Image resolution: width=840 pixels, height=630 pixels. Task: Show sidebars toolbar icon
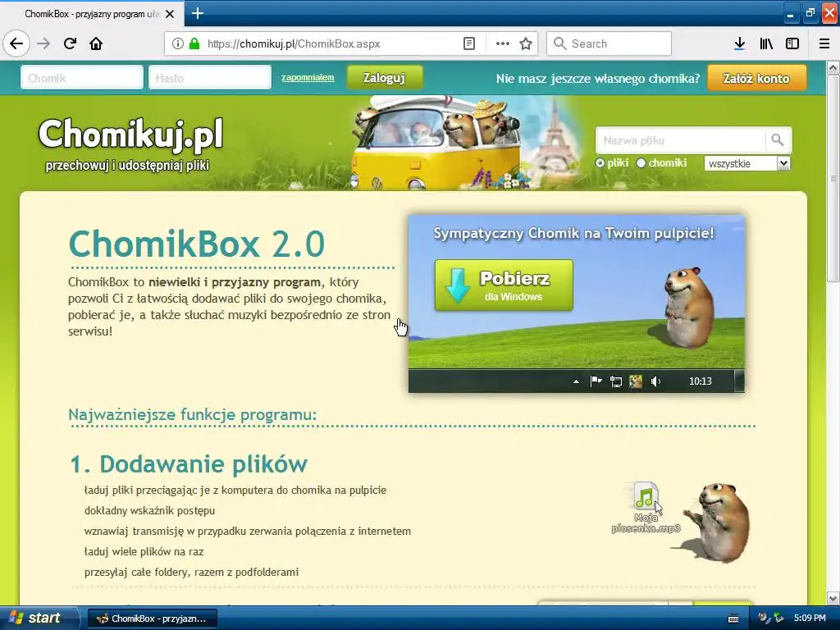pyautogui.click(x=792, y=44)
